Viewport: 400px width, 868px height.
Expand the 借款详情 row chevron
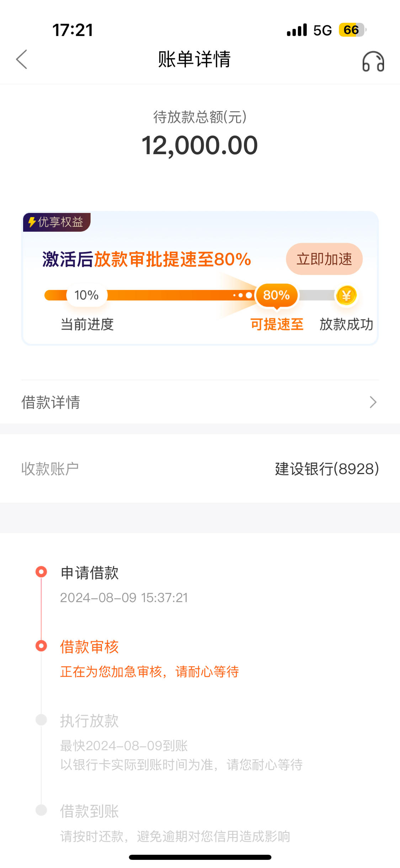(373, 402)
